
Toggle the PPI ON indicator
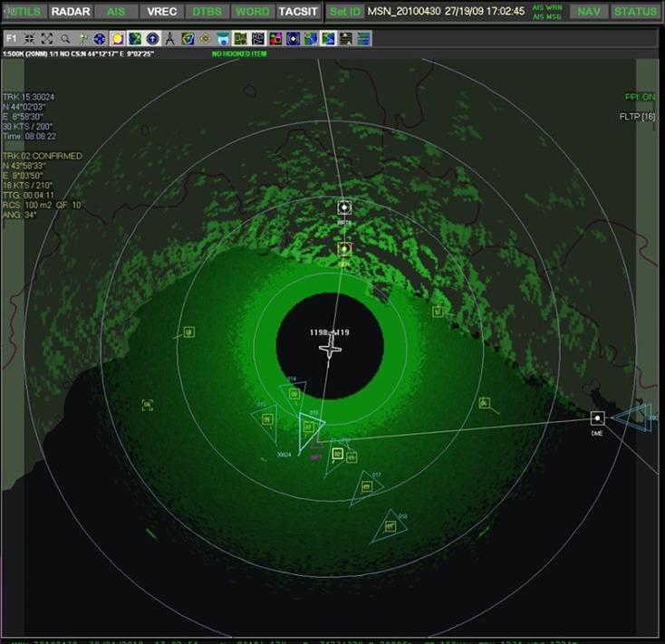point(640,97)
